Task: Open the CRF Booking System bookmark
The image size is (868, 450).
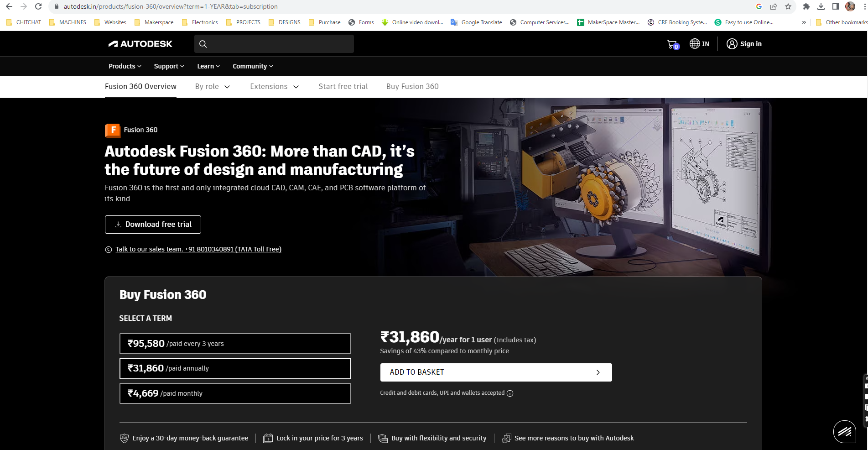Action: tap(677, 22)
